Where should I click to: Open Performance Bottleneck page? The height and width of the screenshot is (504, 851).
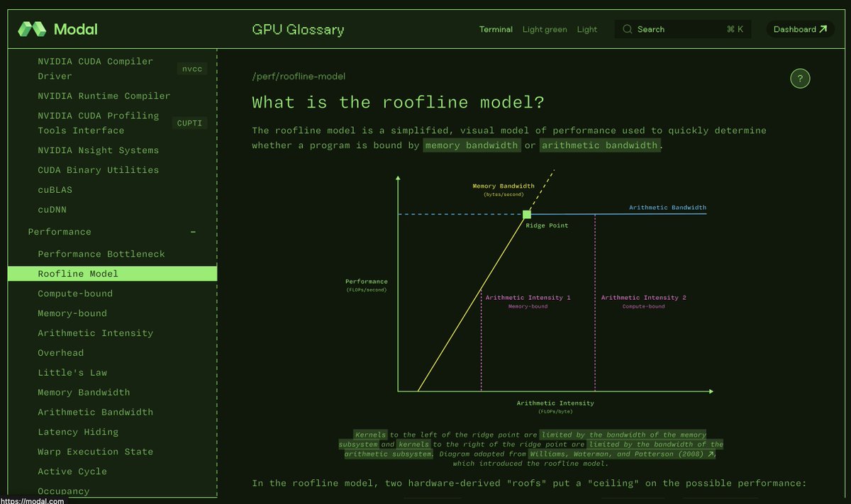tap(101, 254)
